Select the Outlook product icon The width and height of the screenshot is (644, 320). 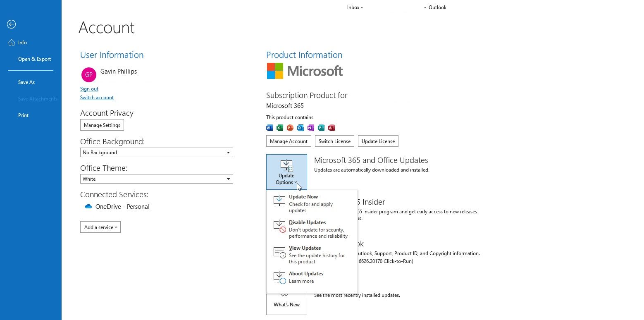click(x=301, y=128)
